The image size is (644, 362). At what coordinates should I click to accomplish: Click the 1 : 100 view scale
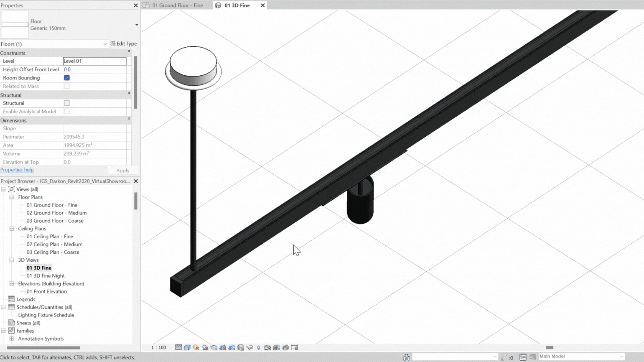(159, 348)
